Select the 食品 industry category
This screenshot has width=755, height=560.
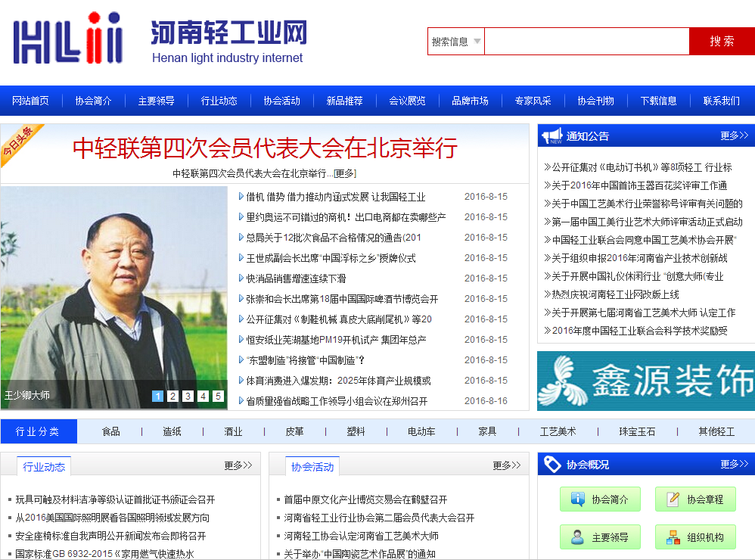110,431
